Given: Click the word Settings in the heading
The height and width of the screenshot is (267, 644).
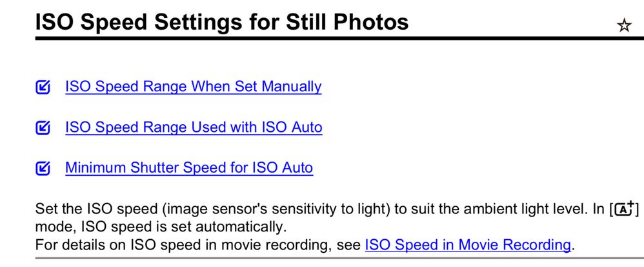Looking at the screenshot, I should (x=188, y=23).
